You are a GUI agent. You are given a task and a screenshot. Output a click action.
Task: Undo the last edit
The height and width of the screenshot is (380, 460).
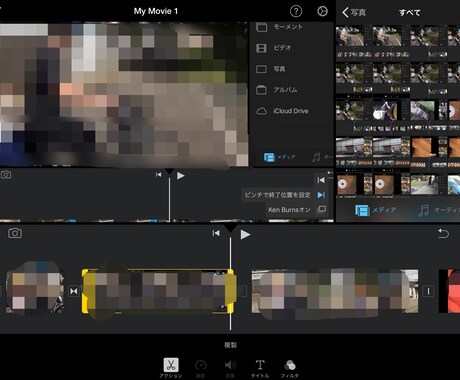click(x=443, y=233)
